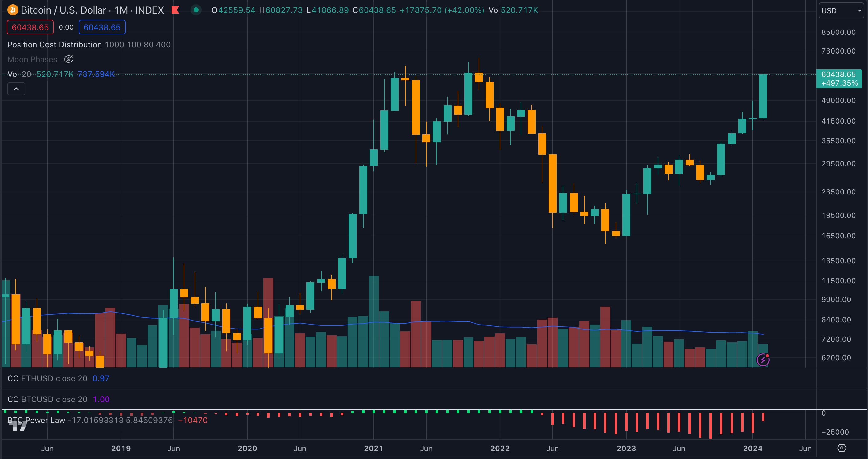The width and height of the screenshot is (868, 459).
Task: Collapse the indicator legend with chevron
Action: (16, 89)
